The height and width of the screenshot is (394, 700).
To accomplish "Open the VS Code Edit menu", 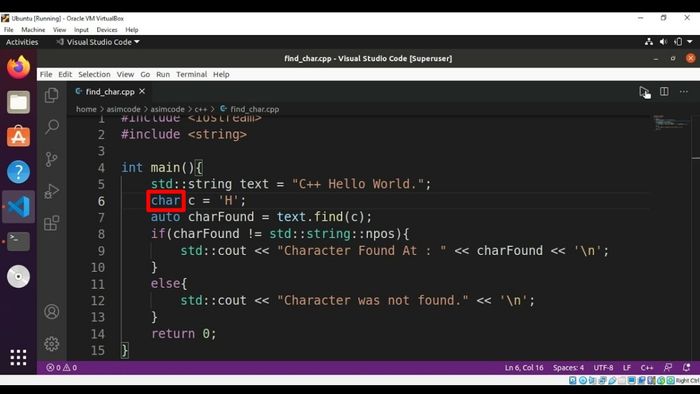I will point(65,75).
